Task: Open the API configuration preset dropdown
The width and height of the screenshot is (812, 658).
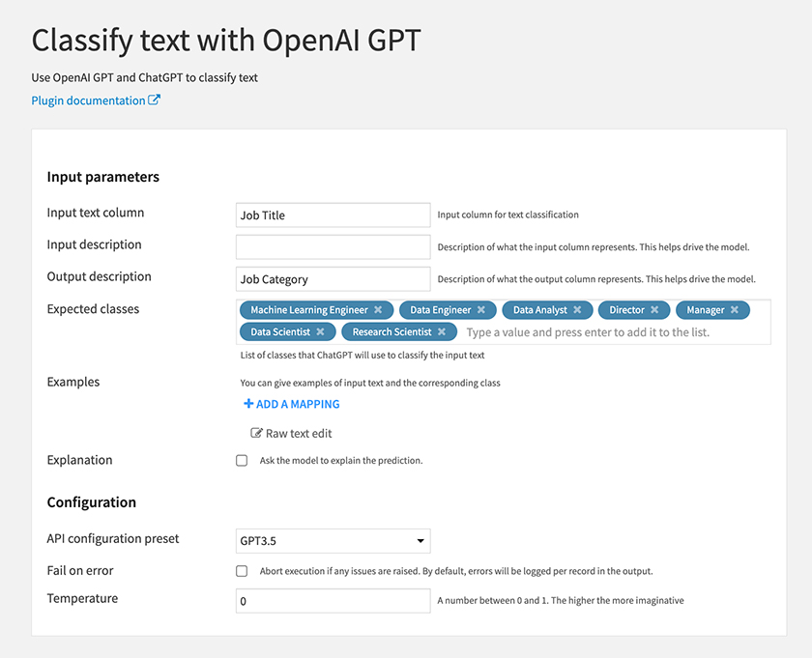Action: pyautogui.click(x=333, y=541)
